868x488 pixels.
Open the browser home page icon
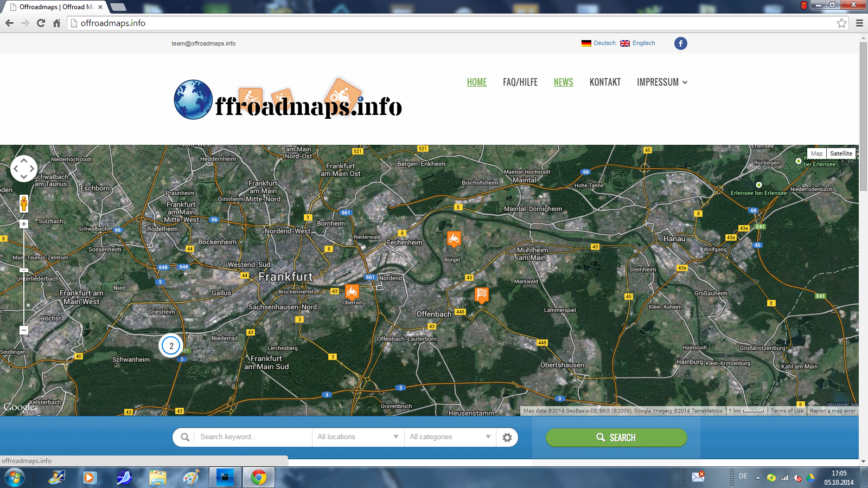56,23
